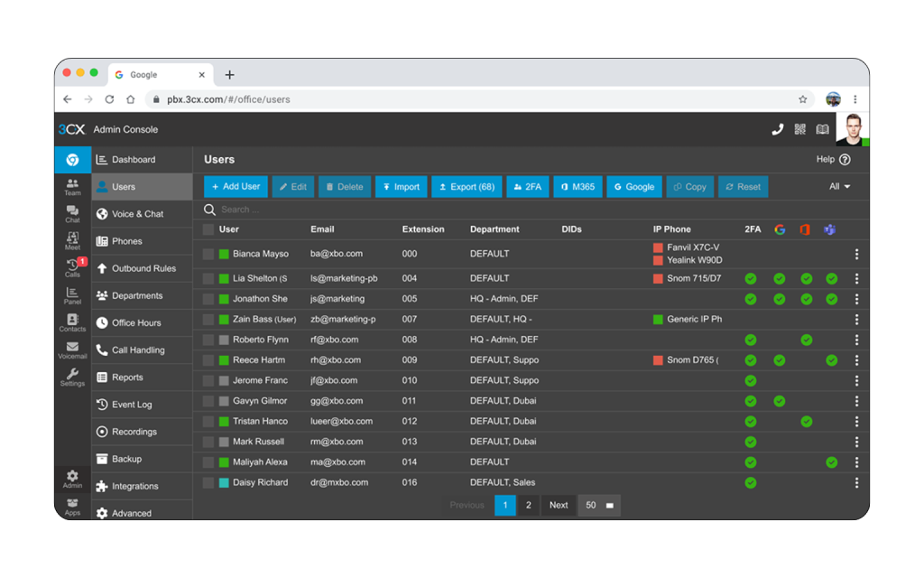The width and height of the screenshot is (924, 578).
Task: Open the row options menu for Jerome Franc
Action: point(856,380)
